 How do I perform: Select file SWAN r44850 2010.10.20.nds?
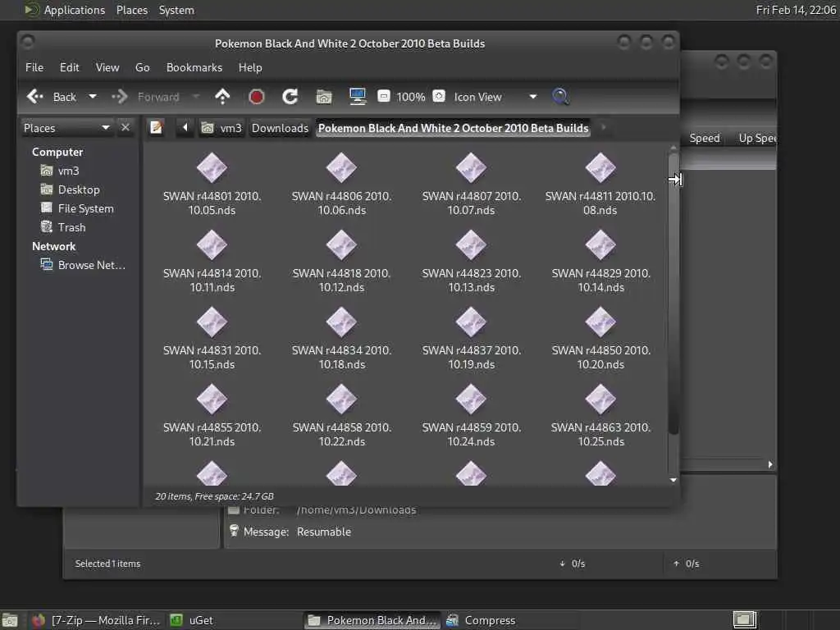600,338
